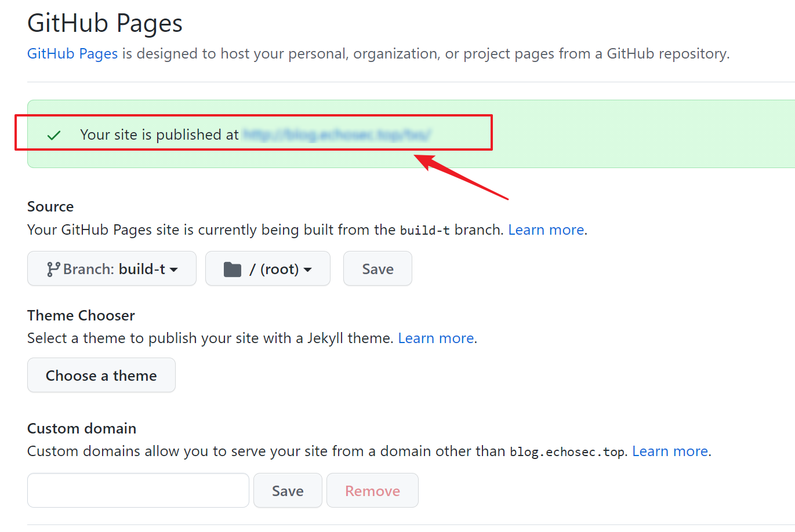Click the blog.echosec.top code text
The image size is (795, 532).
(567, 452)
